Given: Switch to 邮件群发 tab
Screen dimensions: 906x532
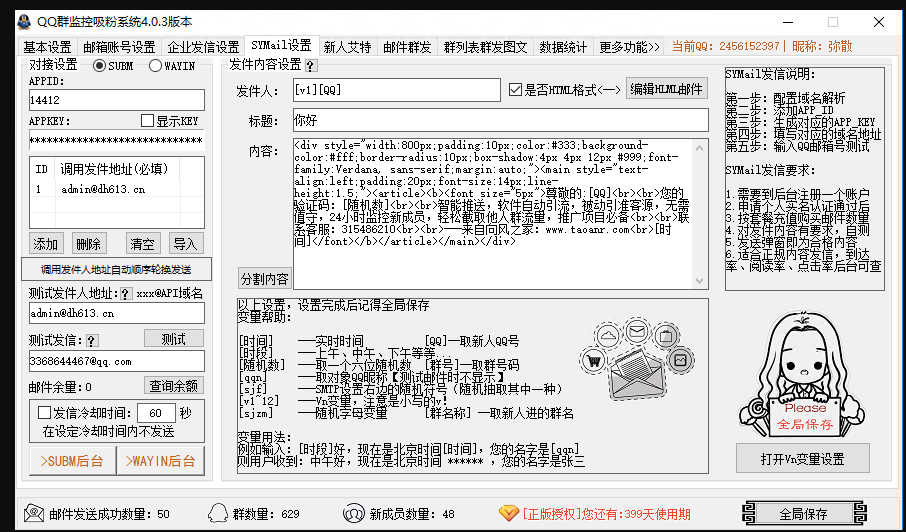Looking at the screenshot, I should (x=407, y=47).
